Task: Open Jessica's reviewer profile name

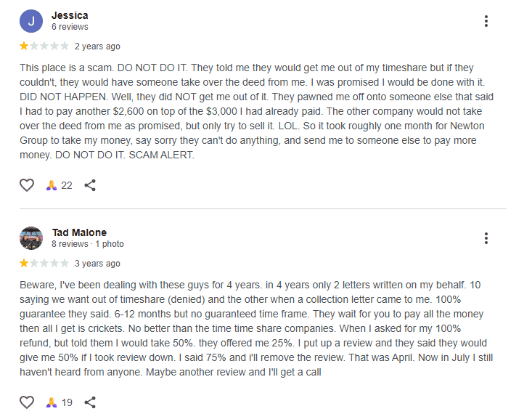Action: point(70,15)
